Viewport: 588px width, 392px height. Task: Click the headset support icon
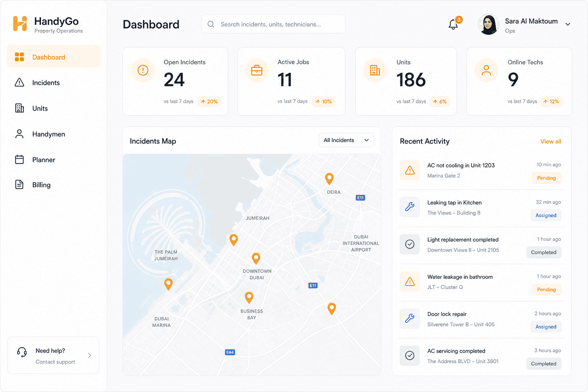pyautogui.click(x=22, y=352)
